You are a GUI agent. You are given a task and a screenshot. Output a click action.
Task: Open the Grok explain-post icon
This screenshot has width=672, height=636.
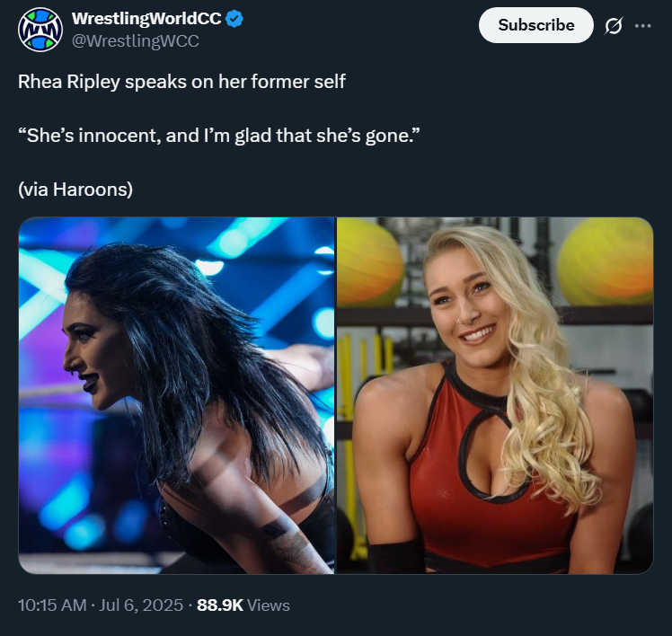click(614, 26)
